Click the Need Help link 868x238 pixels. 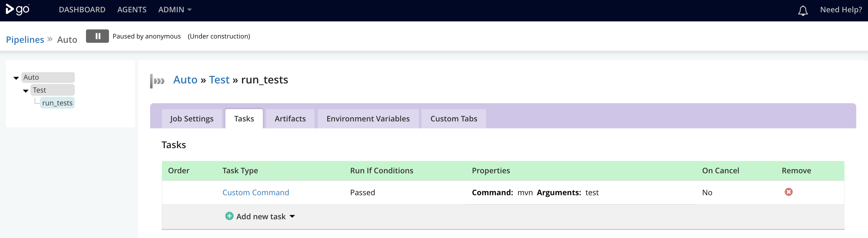coord(841,10)
